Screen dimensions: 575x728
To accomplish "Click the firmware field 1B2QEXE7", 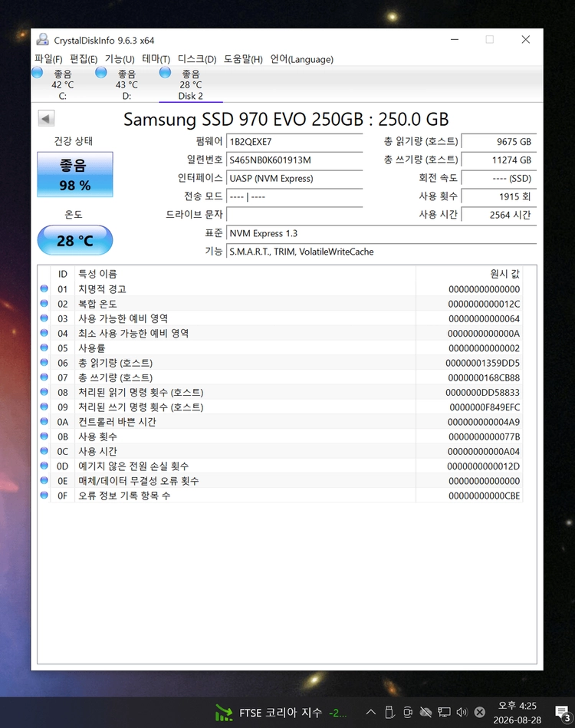I will pyautogui.click(x=294, y=142).
